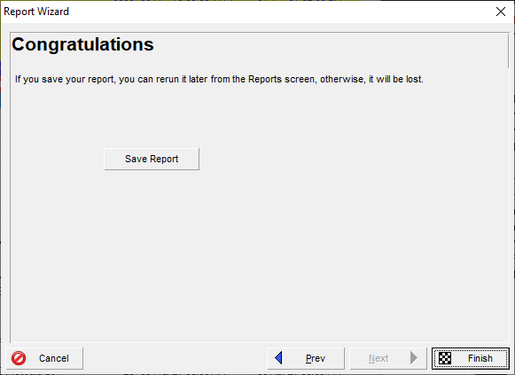The height and width of the screenshot is (375, 515).
Task: Click the Save Report button
Action: [152, 159]
